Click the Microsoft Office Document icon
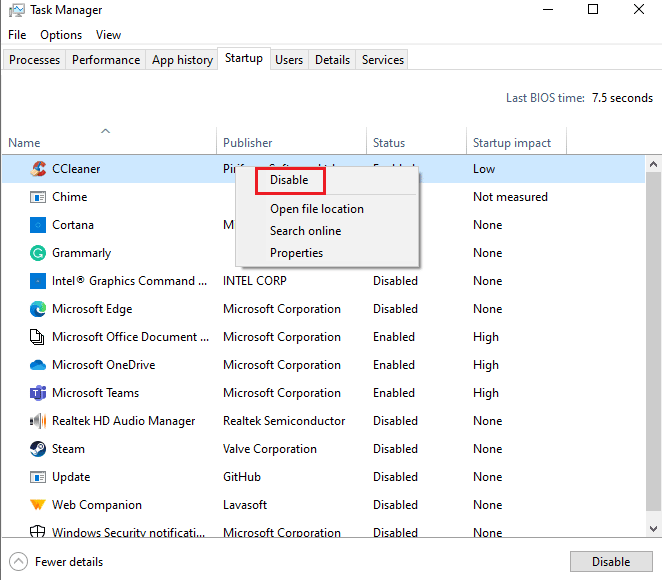 coord(37,337)
